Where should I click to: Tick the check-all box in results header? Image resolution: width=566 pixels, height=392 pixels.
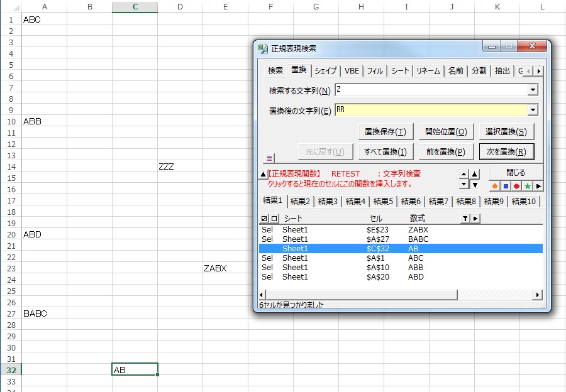point(264,218)
